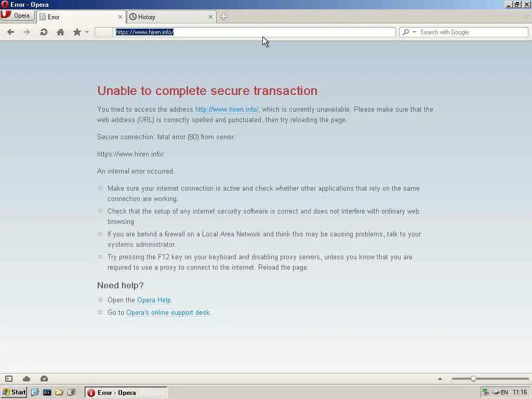Viewport: 532px width, 399px height.
Task: Click the 'Need help?' heading
Action: [x=121, y=285]
